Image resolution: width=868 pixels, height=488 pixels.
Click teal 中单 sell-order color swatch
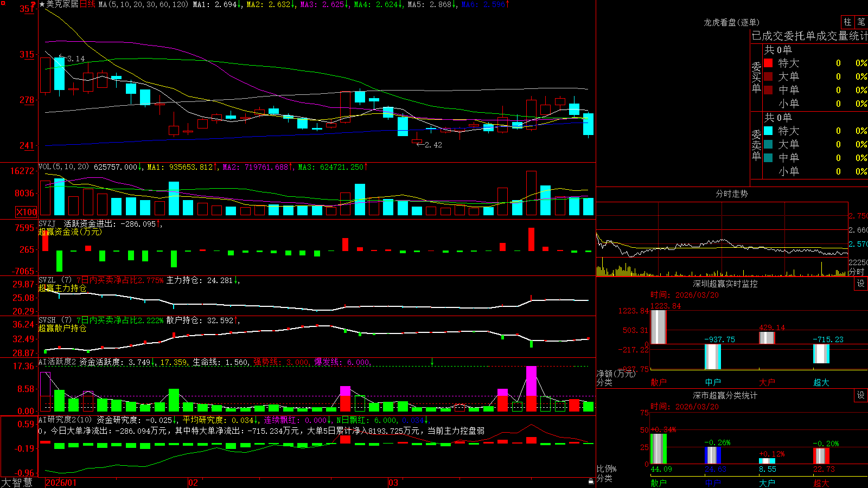tap(768, 158)
